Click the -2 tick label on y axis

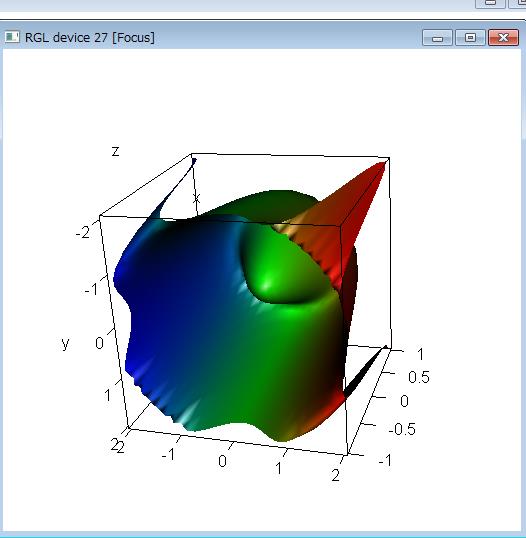83,233
